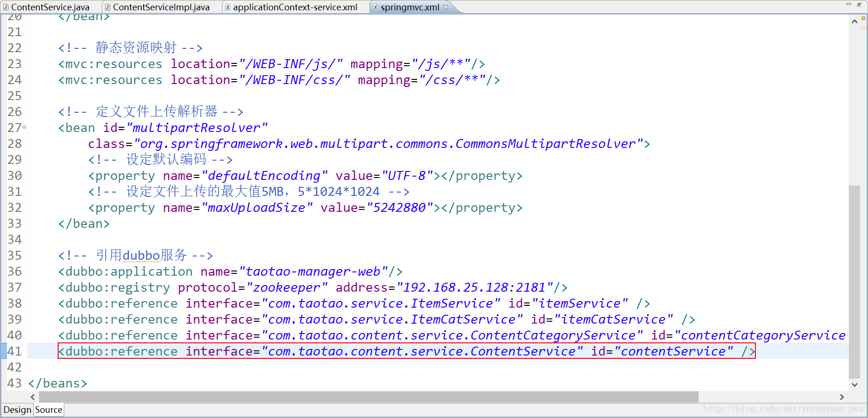Click the vertical scrollbar up arrow
The width and height of the screenshot is (868, 418).
click(854, 21)
